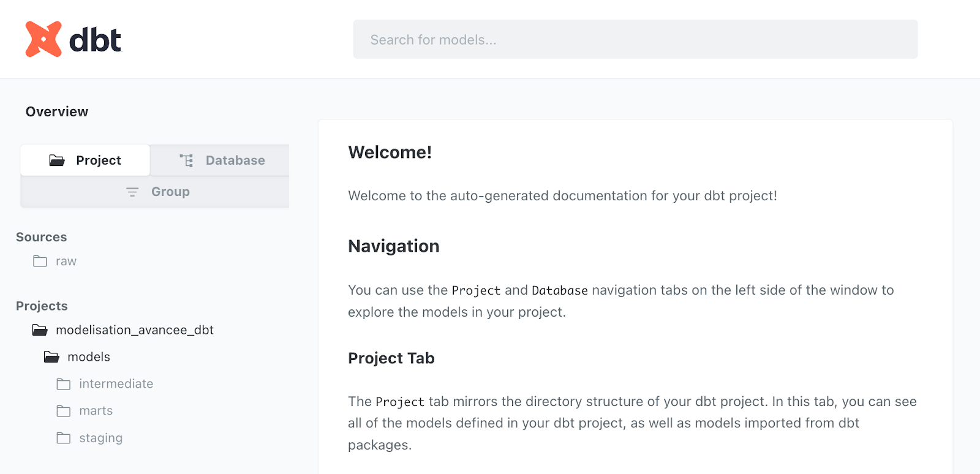980x474 pixels.
Task: Open the staging folder
Action: pos(101,438)
